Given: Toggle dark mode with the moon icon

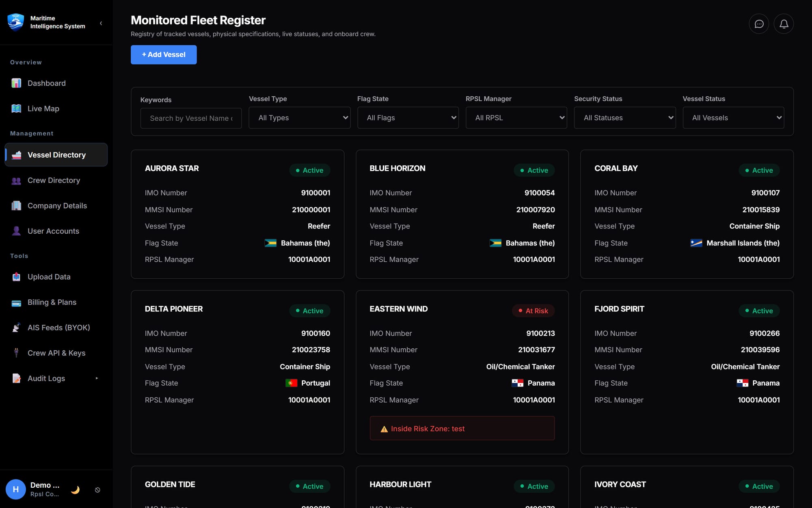Looking at the screenshot, I should (75, 490).
